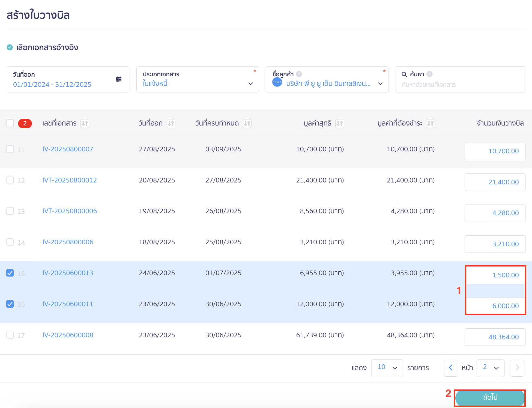This screenshot has width=532, height=408.
Task: Edit billing amount 1,500.00 field
Action: (x=495, y=275)
